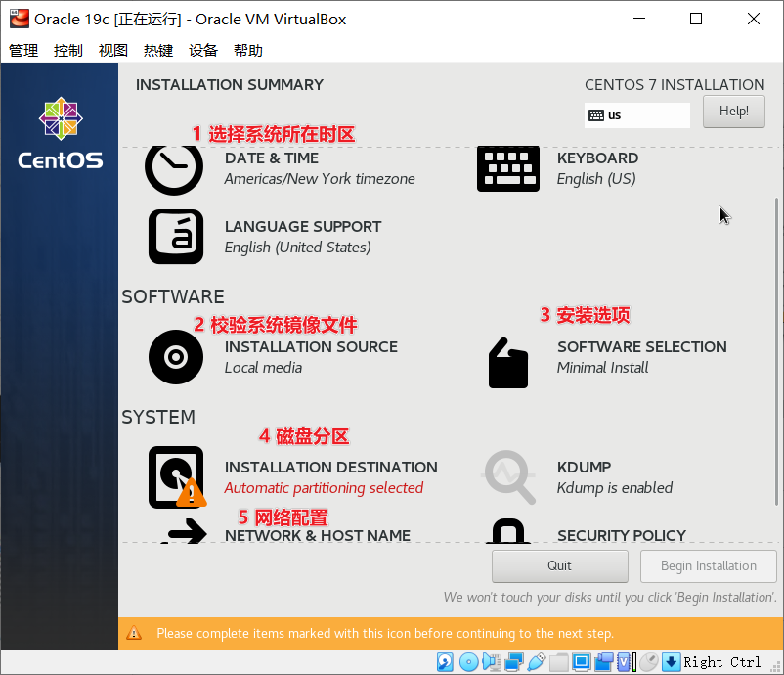Open Network & Host Name arrow icon

click(184, 531)
